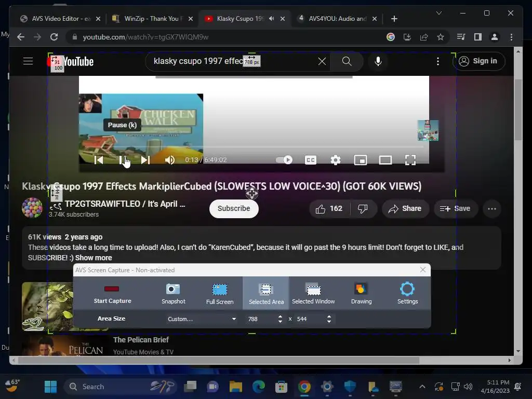Enable the miniplayer
This screenshot has width=532, height=399.
pos(361,160)
